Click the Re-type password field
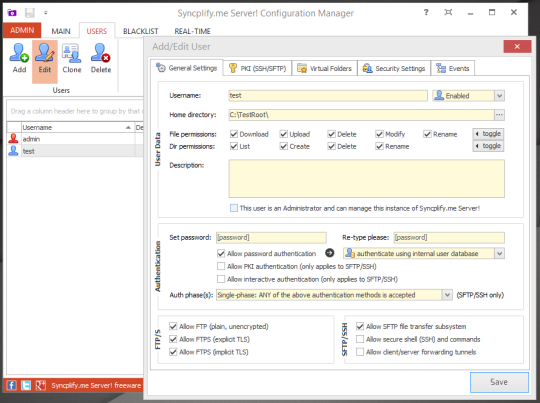 [x=449, y=237]
